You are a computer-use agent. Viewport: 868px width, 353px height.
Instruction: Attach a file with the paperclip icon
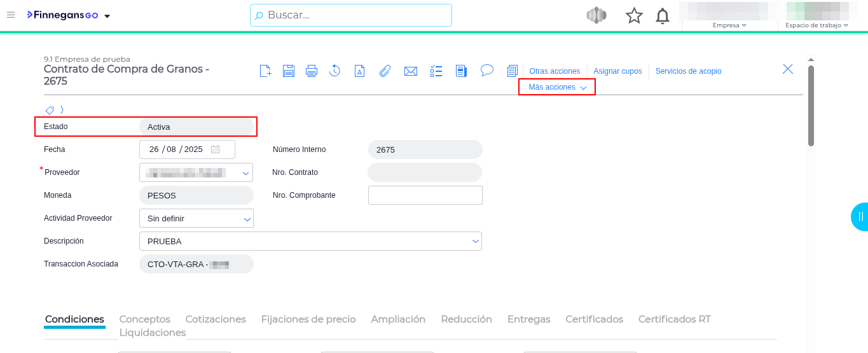[x=385, y=71]
